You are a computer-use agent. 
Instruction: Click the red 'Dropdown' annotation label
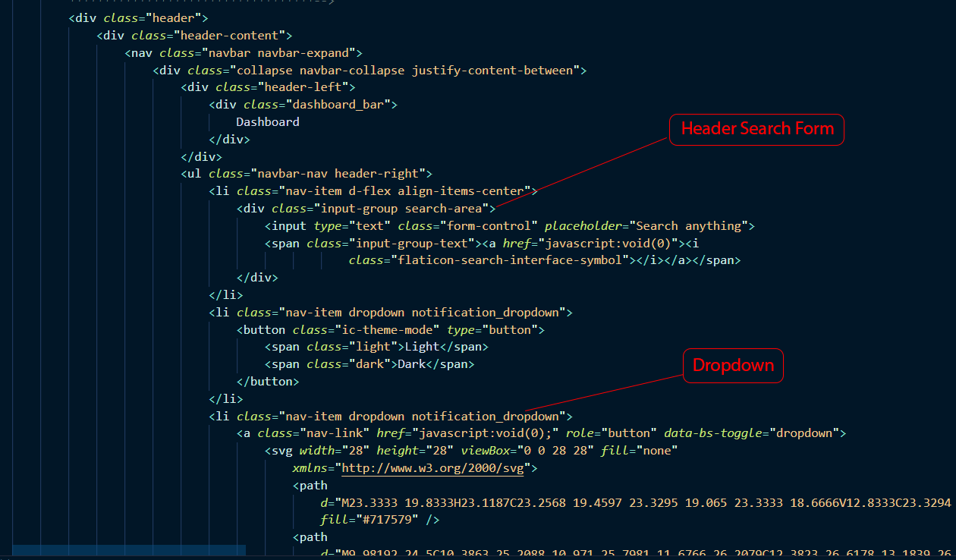click(732, 366)
